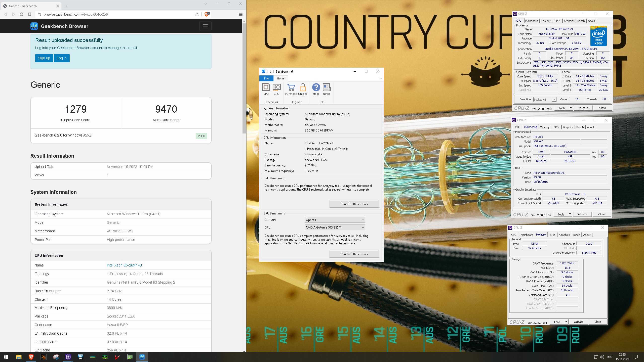Click the DEU language indicator
The width and height of the screenshot is (644, 362).
pos(610,357)
